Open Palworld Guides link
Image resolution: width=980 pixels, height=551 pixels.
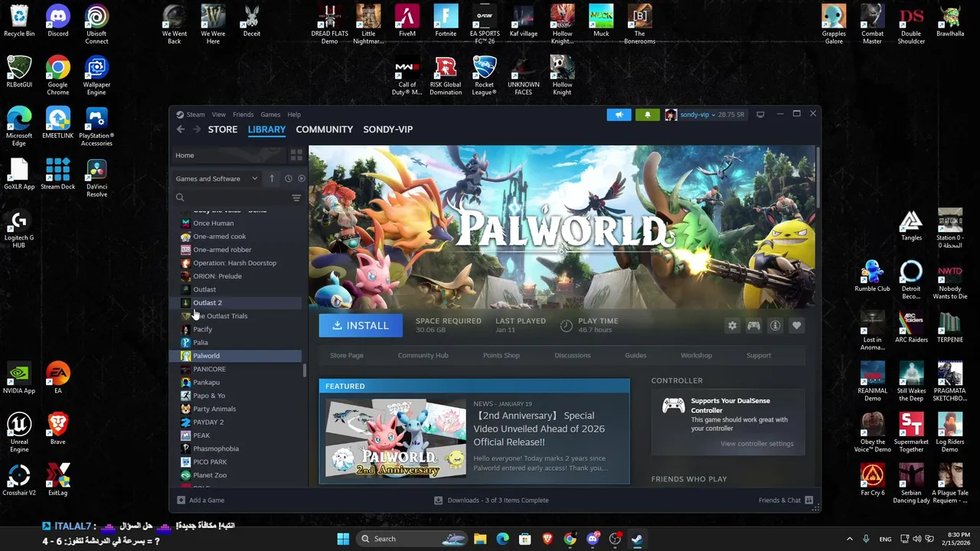[635, 355]
